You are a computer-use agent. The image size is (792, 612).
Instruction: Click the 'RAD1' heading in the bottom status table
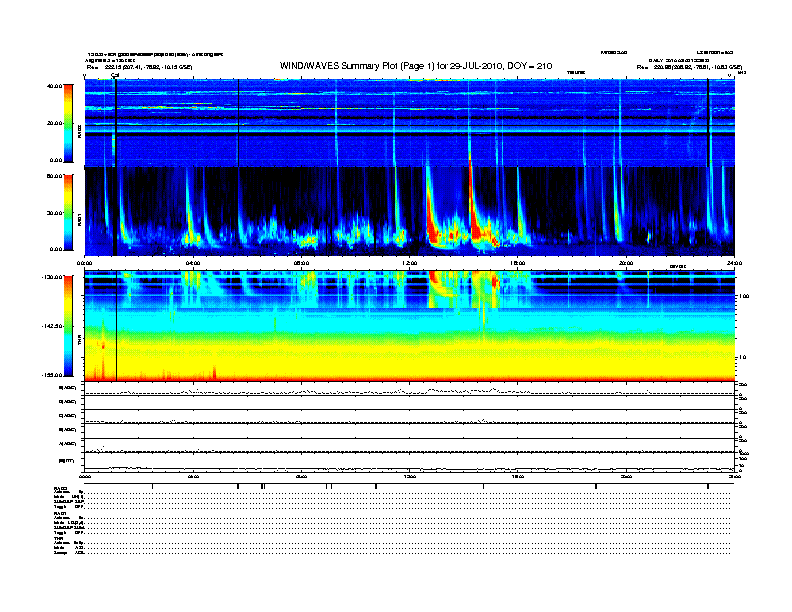pyautogui.click(x=60, y=514)
